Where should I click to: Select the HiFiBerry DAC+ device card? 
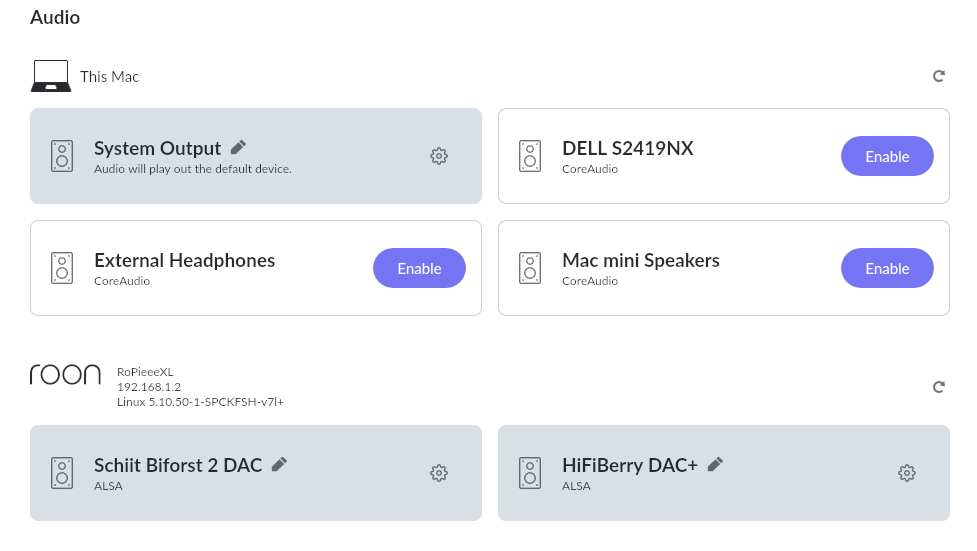click(723, 473)
